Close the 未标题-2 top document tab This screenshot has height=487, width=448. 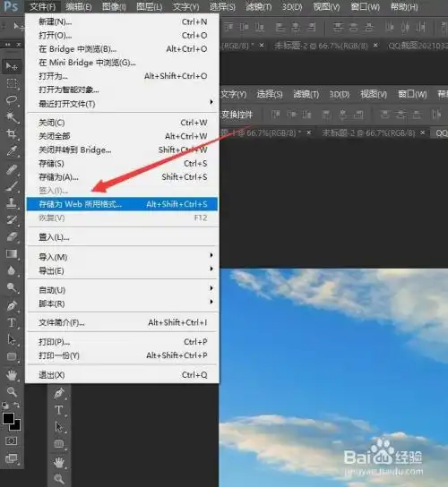pyautogui.click(x=376, y=46)
